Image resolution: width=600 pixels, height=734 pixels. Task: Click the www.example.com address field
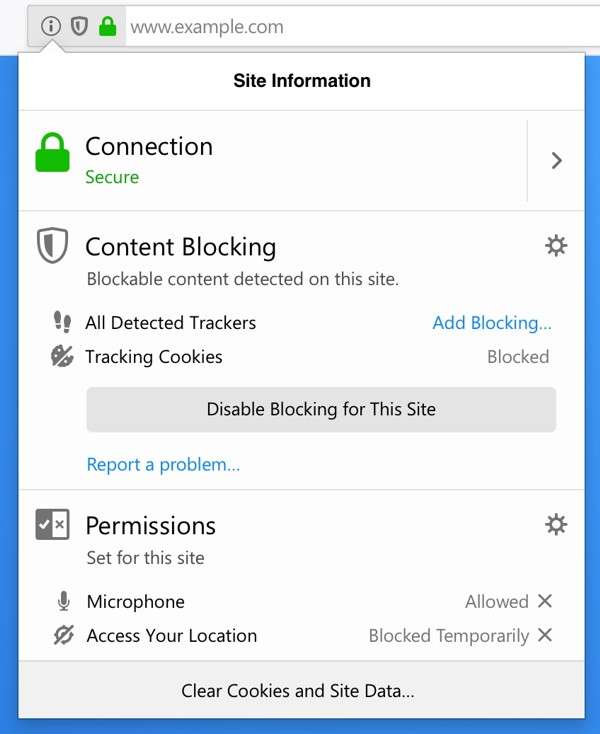tap(300, 27)
